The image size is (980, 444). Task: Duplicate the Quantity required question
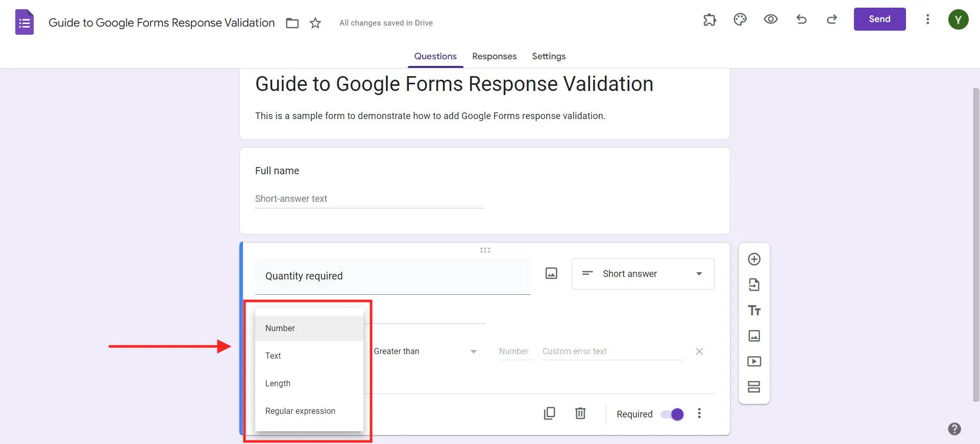coord(550,413)
